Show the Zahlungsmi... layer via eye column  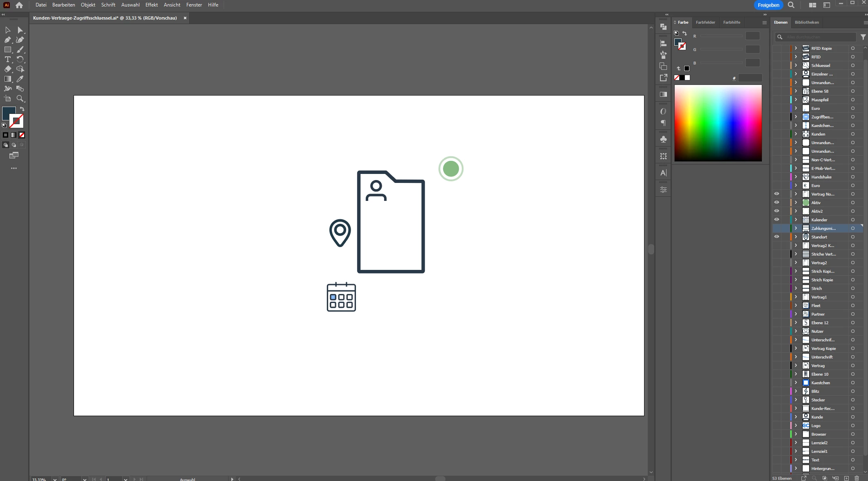coord(776,228)
